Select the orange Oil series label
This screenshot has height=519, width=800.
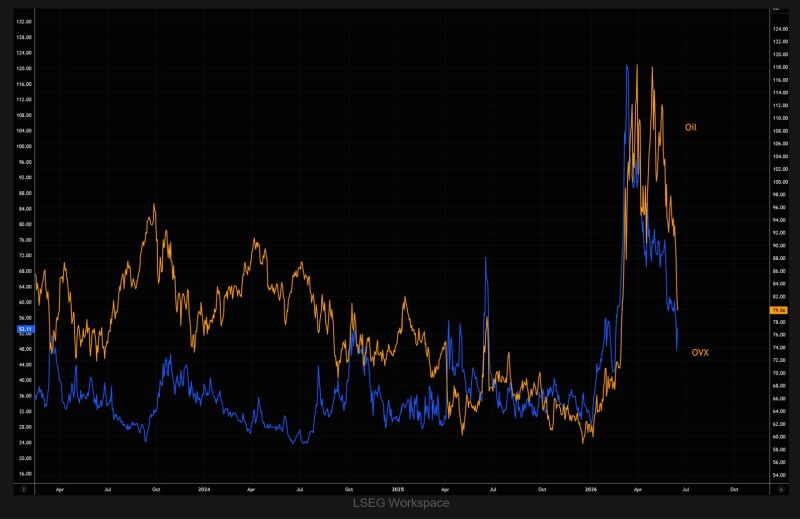(690, 128)
